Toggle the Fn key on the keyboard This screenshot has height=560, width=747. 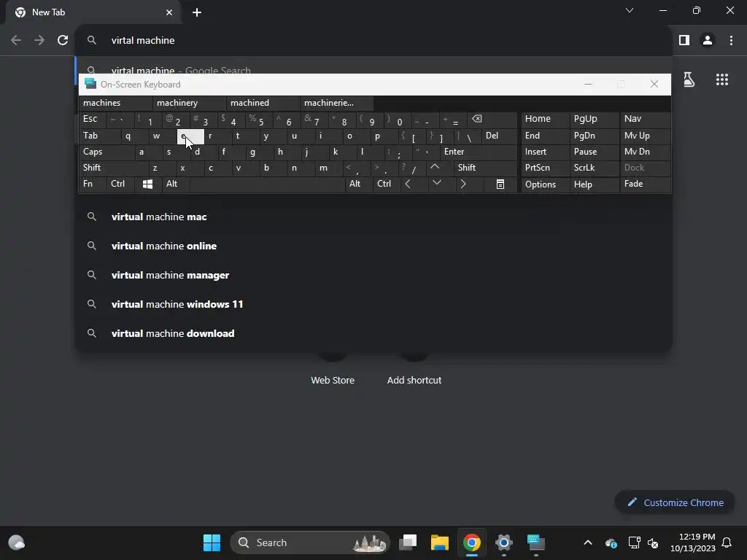pyautogui.click(x=93, y=184)
